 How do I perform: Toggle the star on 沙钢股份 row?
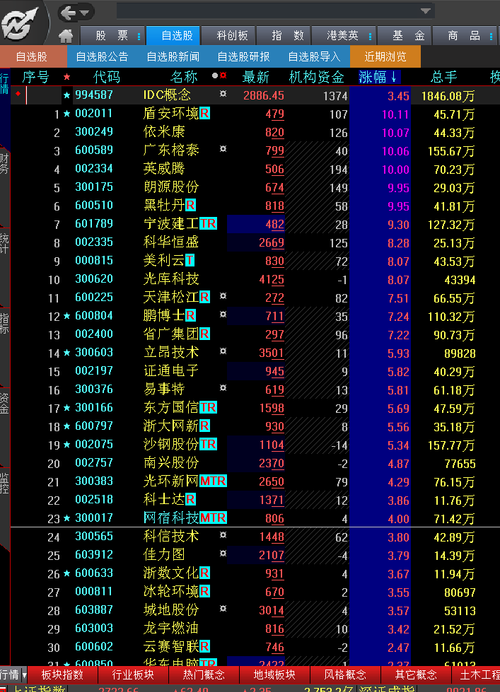click(67, 444)
